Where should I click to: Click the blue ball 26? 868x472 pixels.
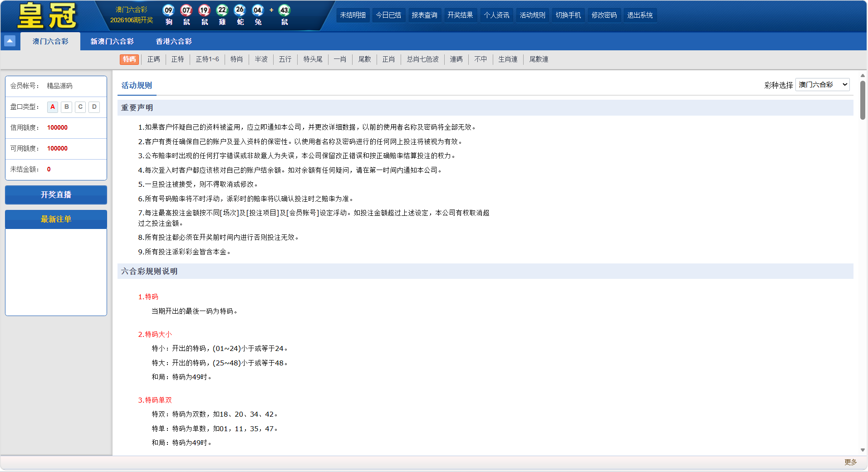240,10
